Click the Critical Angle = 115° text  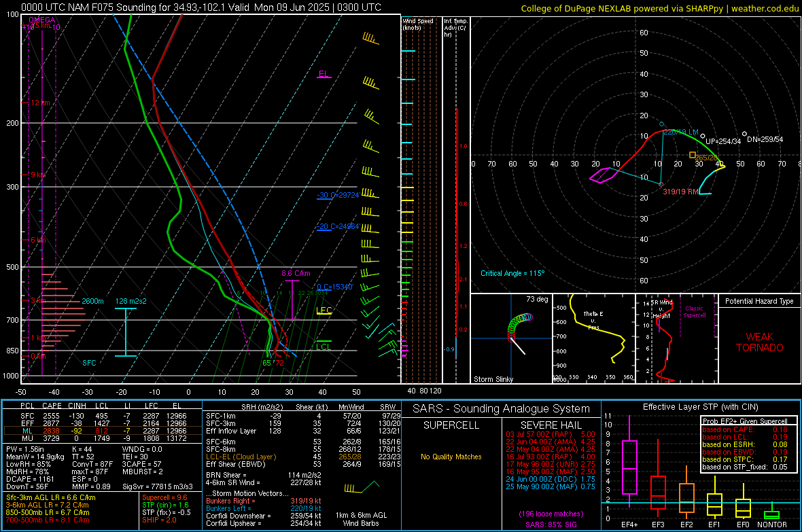tap(512, 273)
